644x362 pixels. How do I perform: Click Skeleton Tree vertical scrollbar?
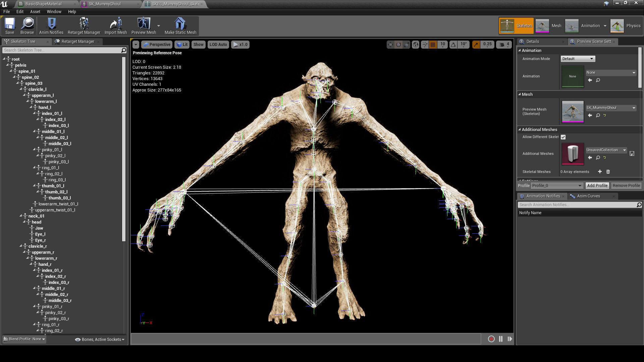[123, 149]
